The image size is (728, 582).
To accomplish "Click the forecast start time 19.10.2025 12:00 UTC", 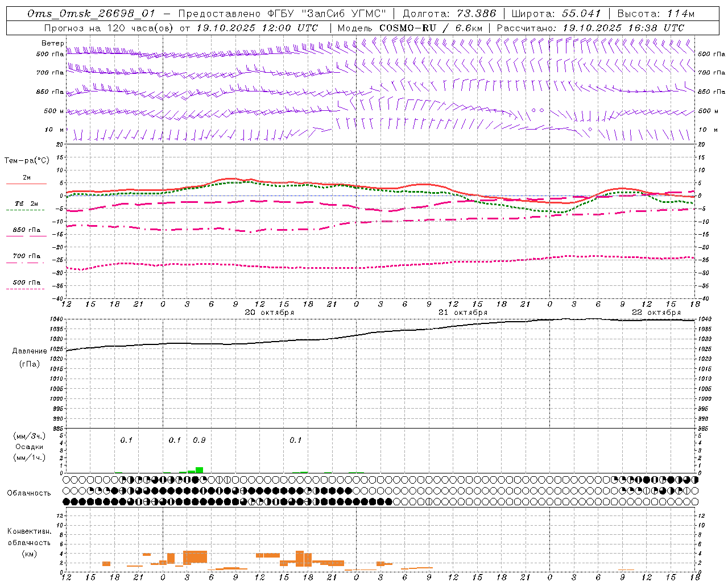I will coord(257,28).
